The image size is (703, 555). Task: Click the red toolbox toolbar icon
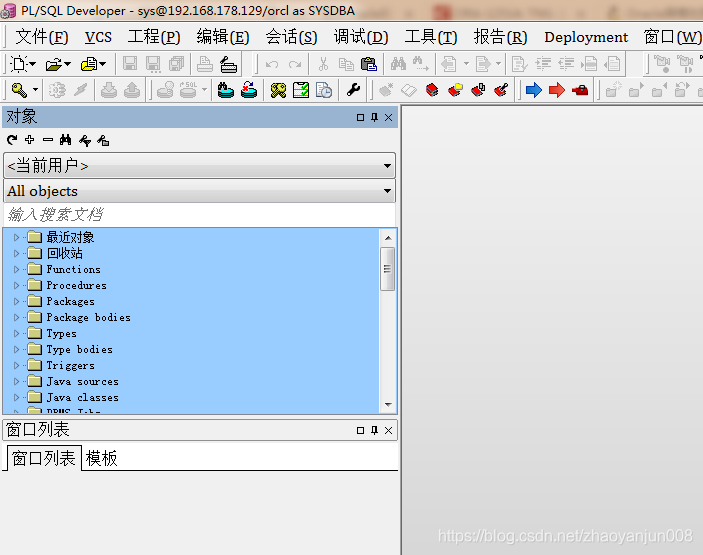[x=580, y=90]
